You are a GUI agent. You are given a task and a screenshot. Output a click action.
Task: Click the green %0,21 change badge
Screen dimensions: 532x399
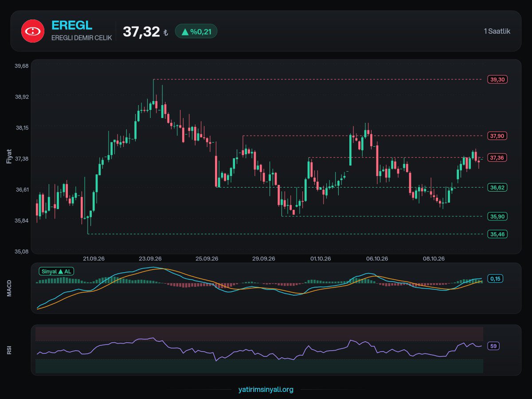tap(196, 31)
